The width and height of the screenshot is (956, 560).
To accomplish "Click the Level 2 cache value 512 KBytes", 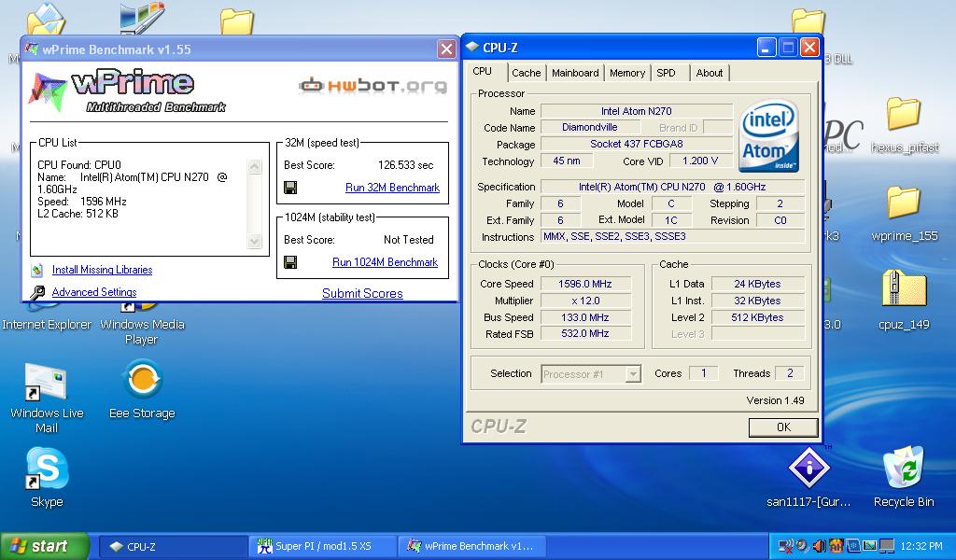I will pyautogui.click(x=757, y=317).
